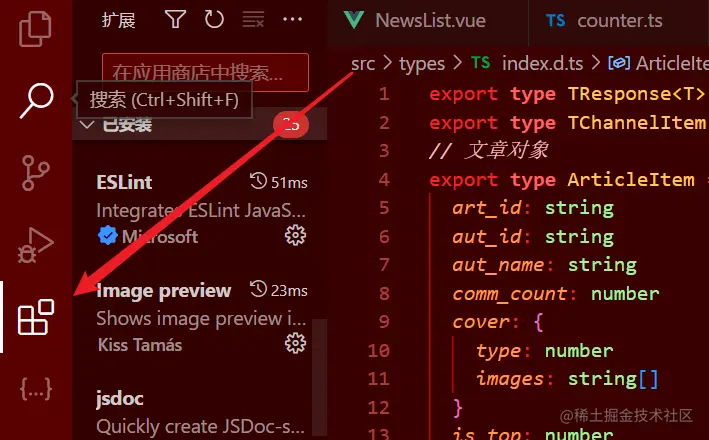Click the installed count badge
Viewport: 709px width, 440px height.
click(x=291, y=124)
